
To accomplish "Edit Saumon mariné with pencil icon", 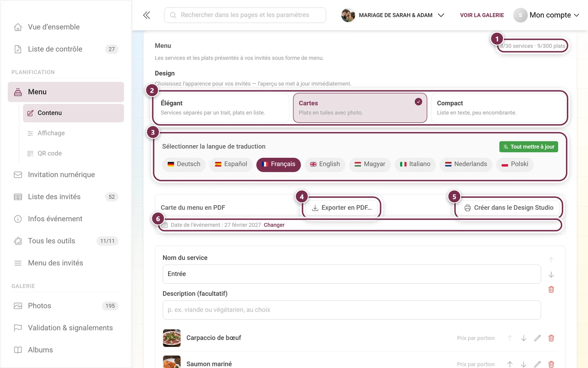I will click(537, 364).
